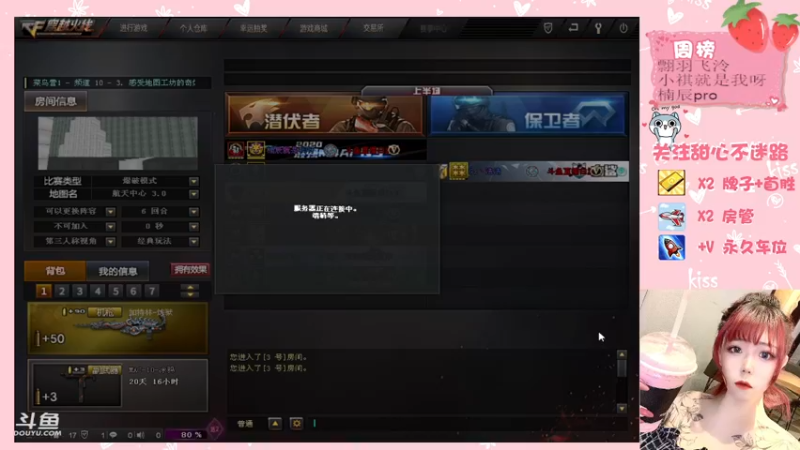Click the yellow ticket gift icon in overlay
This screenshot has width=800, height=450.
coord(671,183)
